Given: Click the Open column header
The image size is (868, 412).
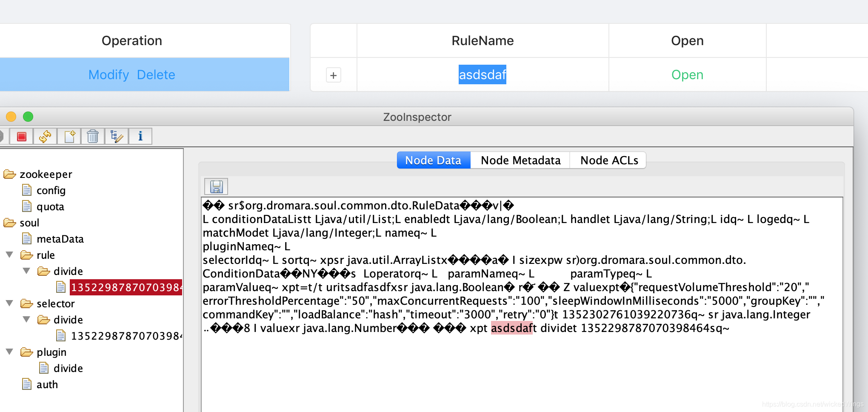Looking at the screenshot, I should coord(687,40).
